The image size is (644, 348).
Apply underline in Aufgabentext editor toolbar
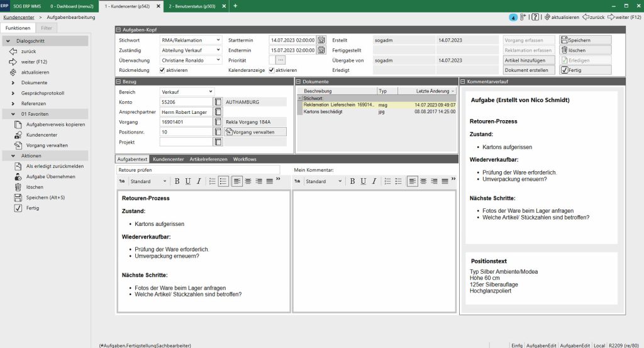tap(187, 181)
